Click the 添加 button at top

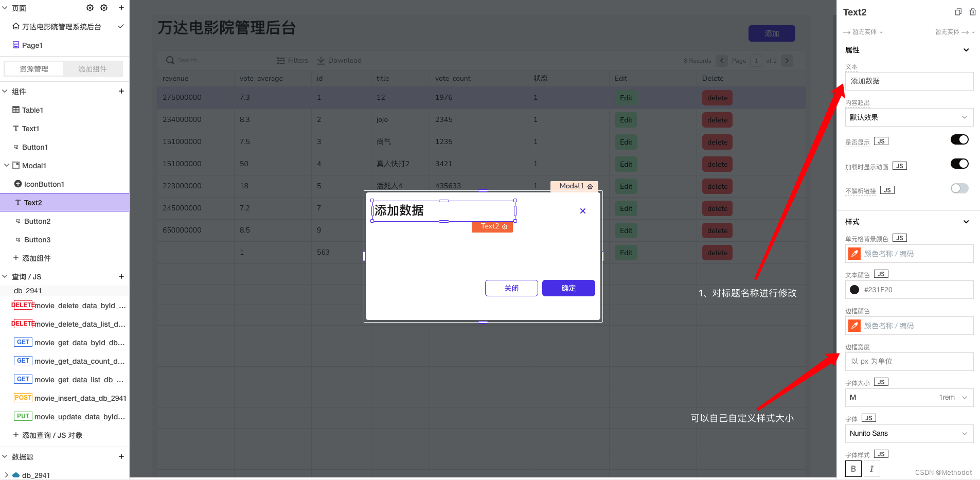pyautogui.click(x=772, y=33)
